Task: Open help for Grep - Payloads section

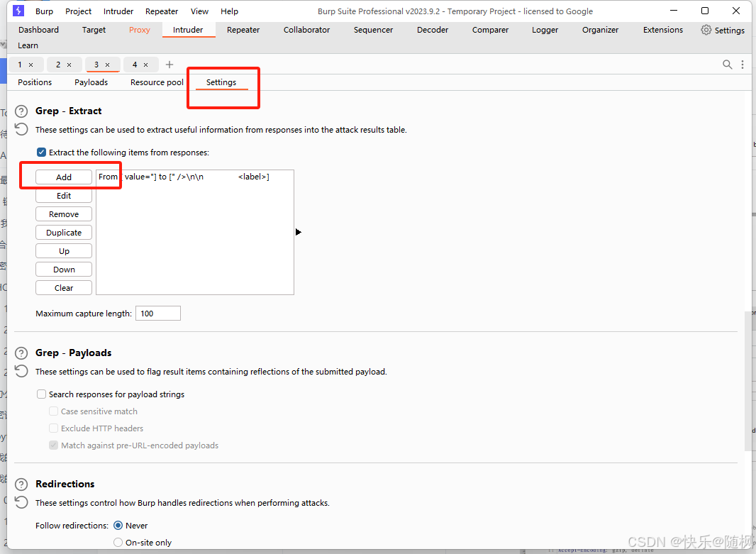Action: coord(21,353)
